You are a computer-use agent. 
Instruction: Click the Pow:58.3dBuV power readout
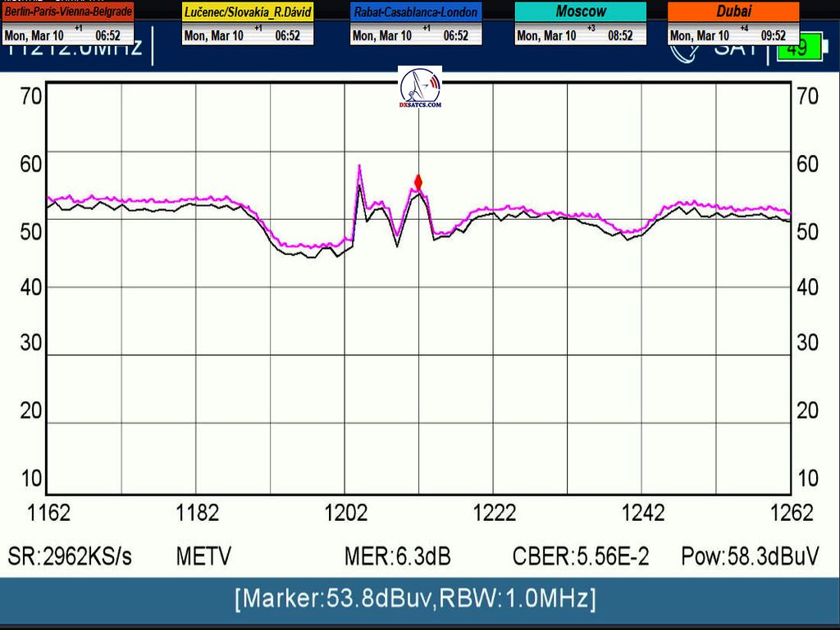click(x=750, y=556)
